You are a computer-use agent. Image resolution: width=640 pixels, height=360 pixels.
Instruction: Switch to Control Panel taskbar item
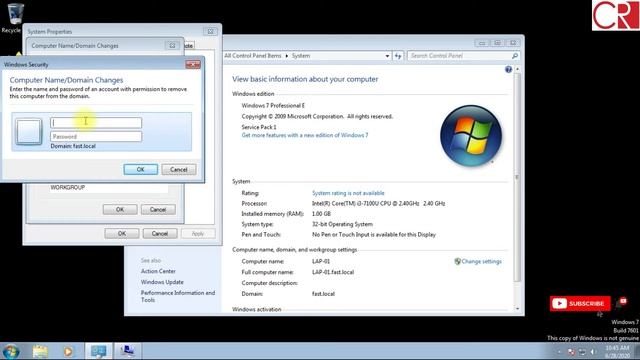coord(98,351)
